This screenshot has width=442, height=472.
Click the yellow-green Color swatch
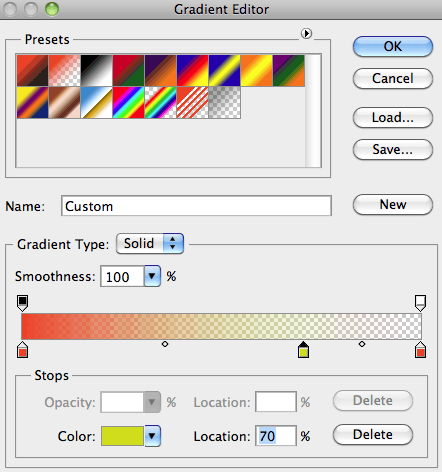click(122, 436)
